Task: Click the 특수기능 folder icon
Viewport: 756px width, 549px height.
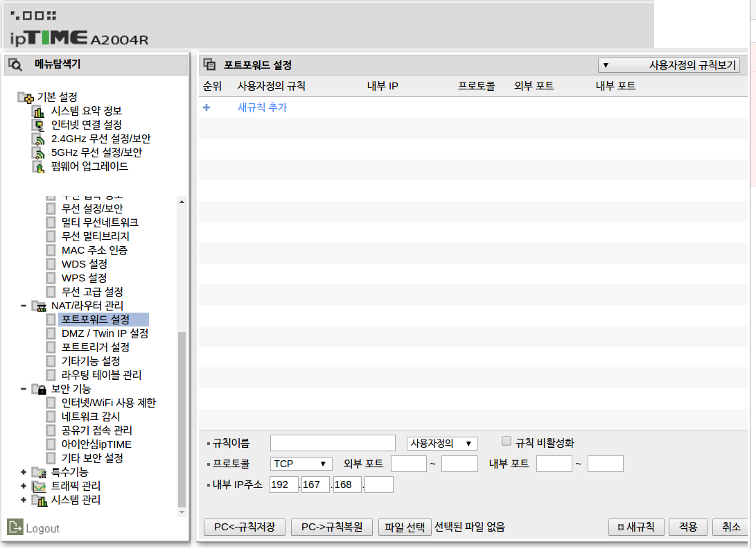Action: click(39, 473)
